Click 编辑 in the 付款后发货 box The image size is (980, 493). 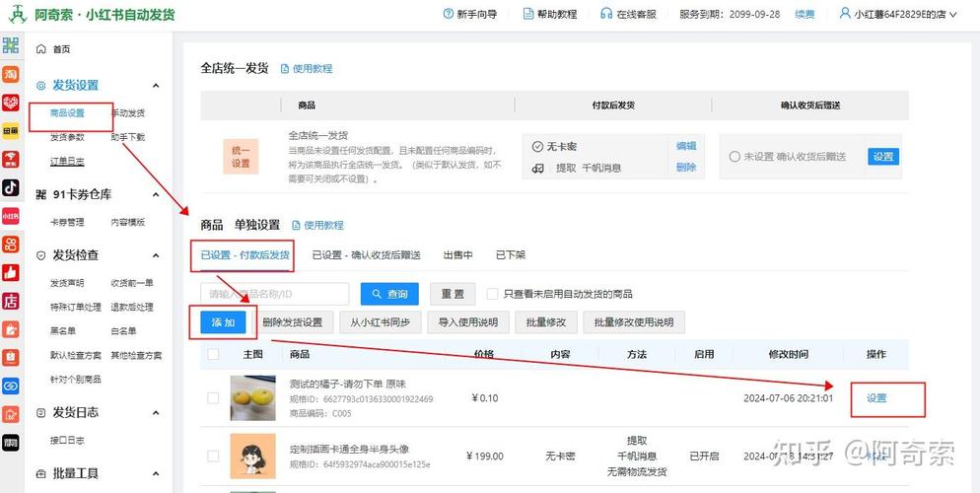pyautogui.click(x=686, y=146)
